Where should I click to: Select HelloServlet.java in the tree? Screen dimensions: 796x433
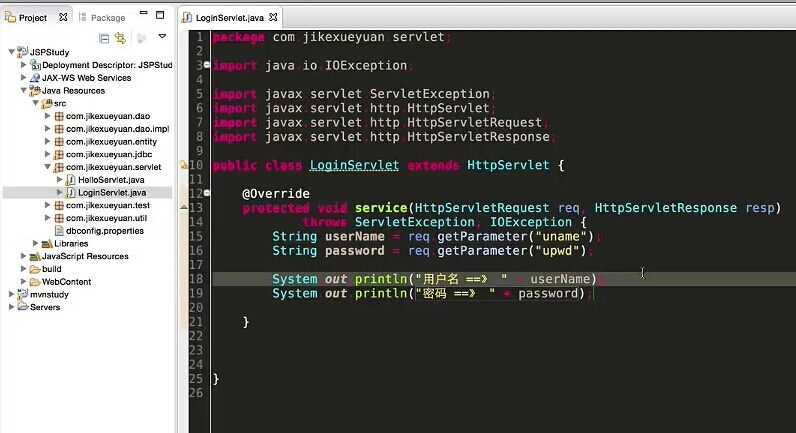coord(111,180)
